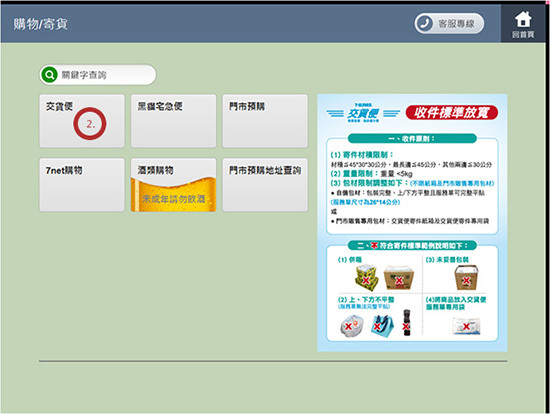Click the 服務單專用袋 example image

[x=467, y=326]
